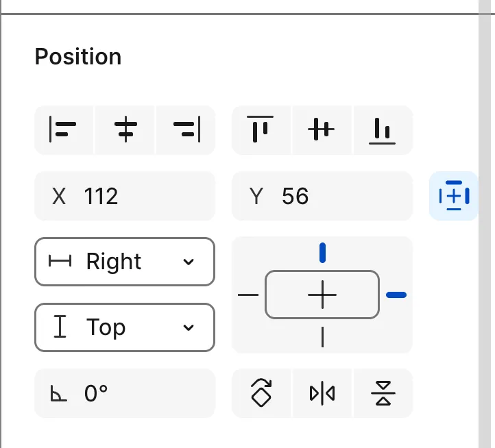This screenshot has width=495, height=448.
Task: Click the flip horizontal icon
Action: 322,393
